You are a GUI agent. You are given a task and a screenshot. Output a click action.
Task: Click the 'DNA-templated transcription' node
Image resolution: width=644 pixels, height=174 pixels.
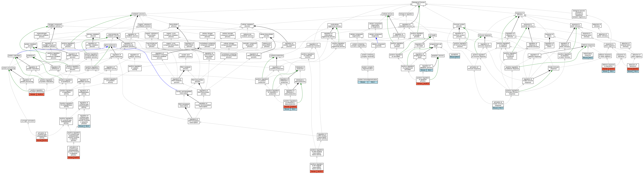coord(184,105)
